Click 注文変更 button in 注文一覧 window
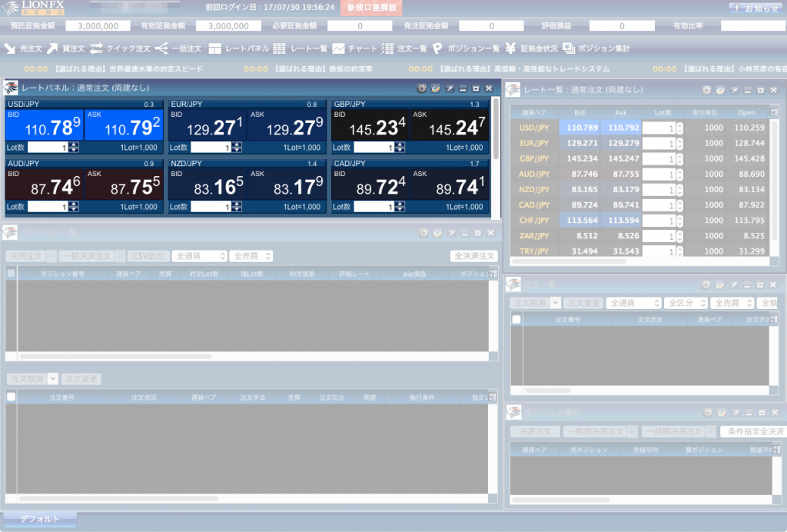This screenshot has height=532, width=787. click(583, 303)
